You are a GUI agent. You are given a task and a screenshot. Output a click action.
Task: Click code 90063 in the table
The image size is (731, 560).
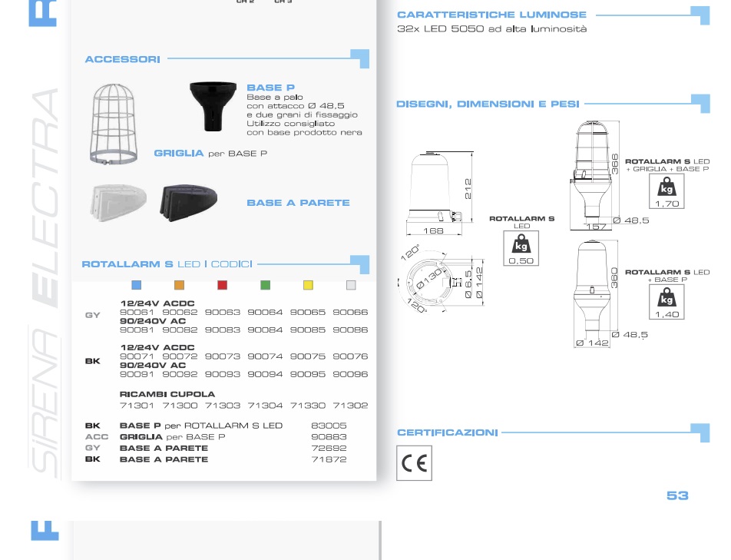[223, 312]
